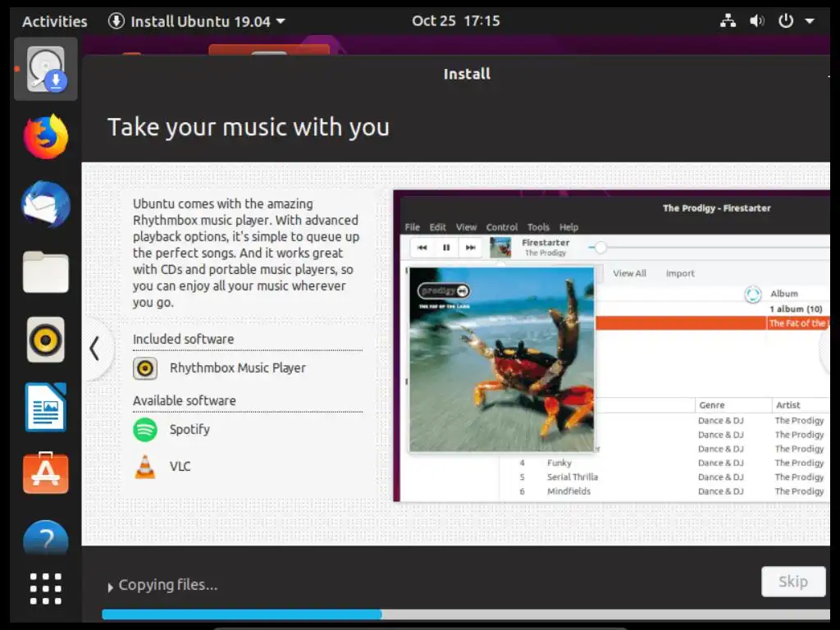Launch Firefox from the dock
This screenshot has height=630, width=840.
tap(46, 137)
